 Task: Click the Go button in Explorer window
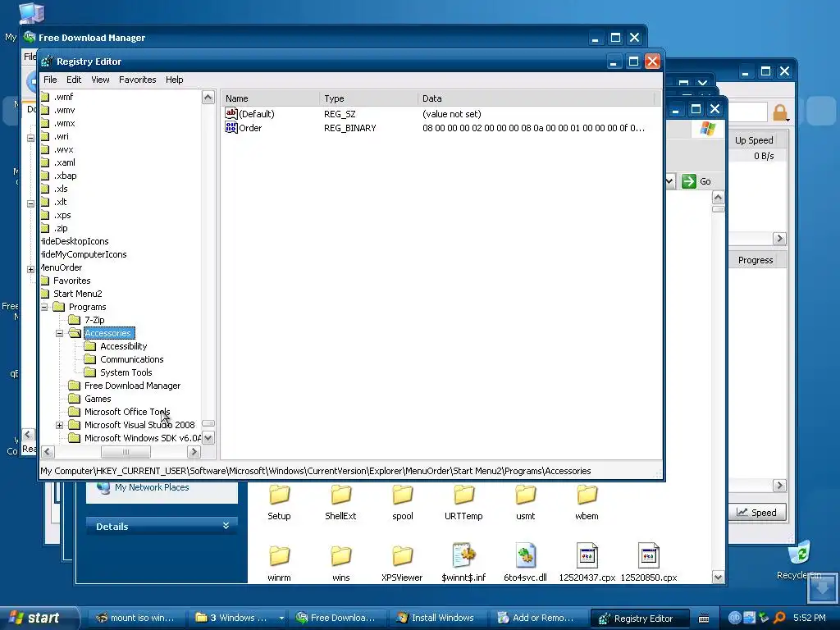pos(696,181)
